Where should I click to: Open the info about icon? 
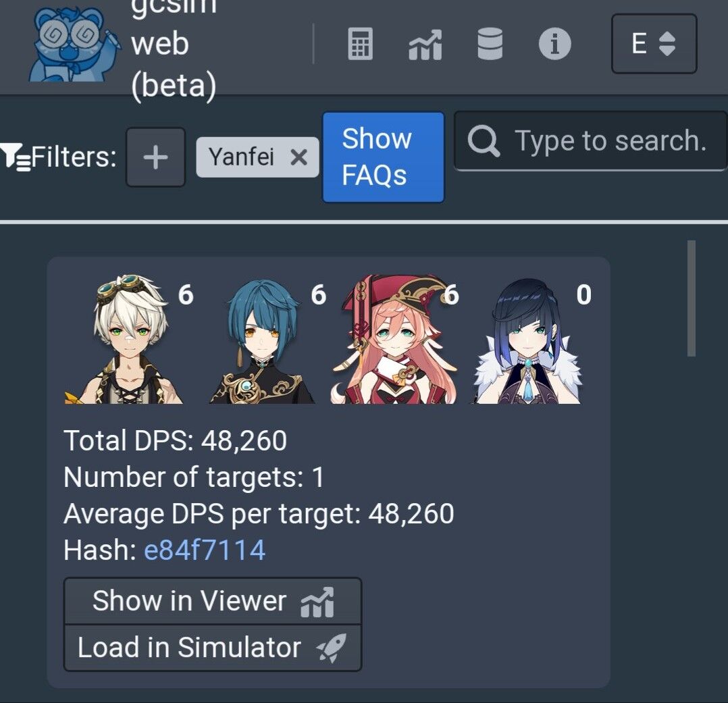coord(555,44)
